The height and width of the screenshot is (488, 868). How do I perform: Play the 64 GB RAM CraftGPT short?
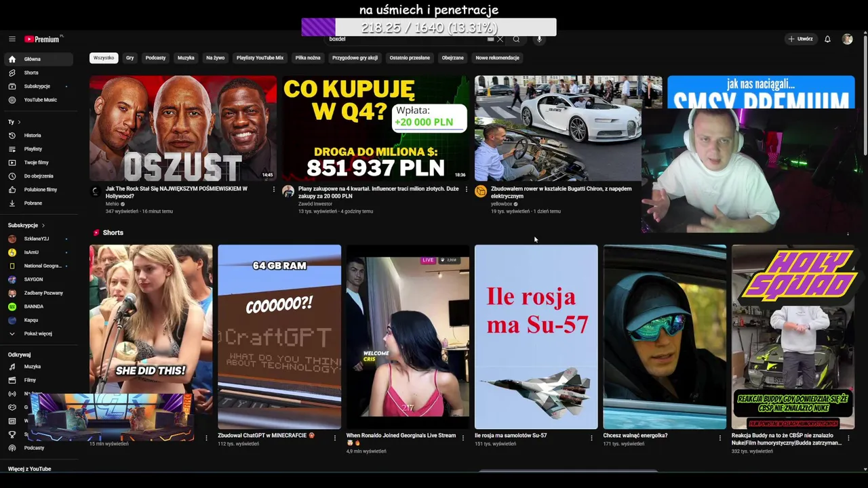pos(279,337)
